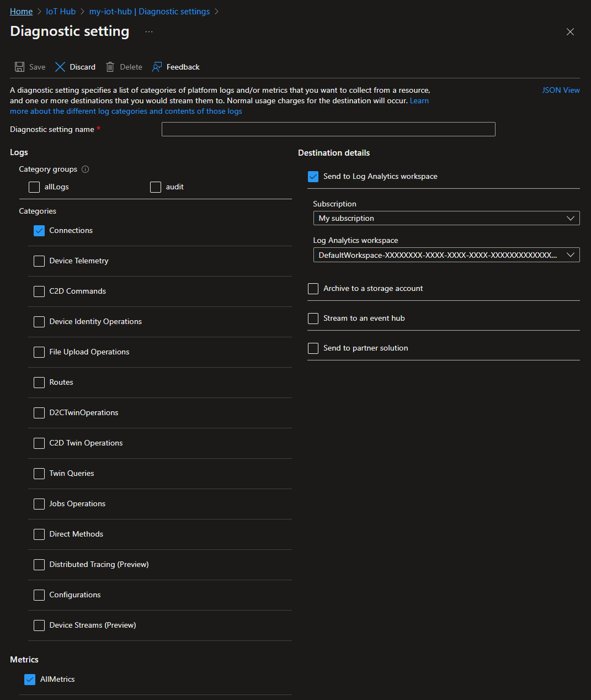The image size is (591, 700).
Task: Click the Diagnostic setting name field
Action: coord(328,129)
